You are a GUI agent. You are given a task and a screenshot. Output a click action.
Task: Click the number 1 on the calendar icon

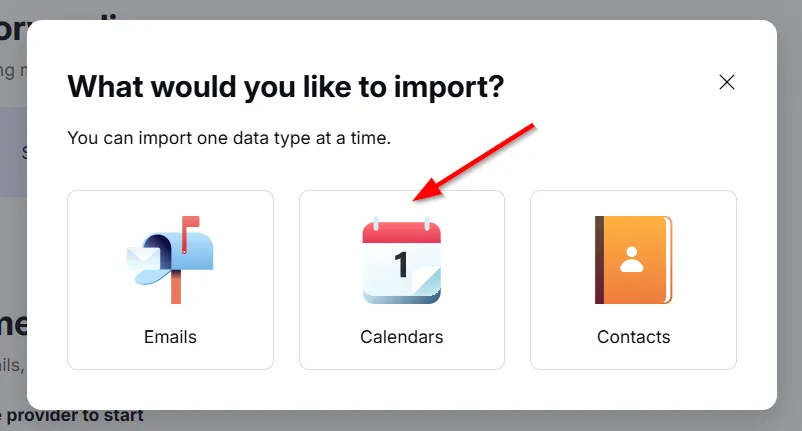401,265
